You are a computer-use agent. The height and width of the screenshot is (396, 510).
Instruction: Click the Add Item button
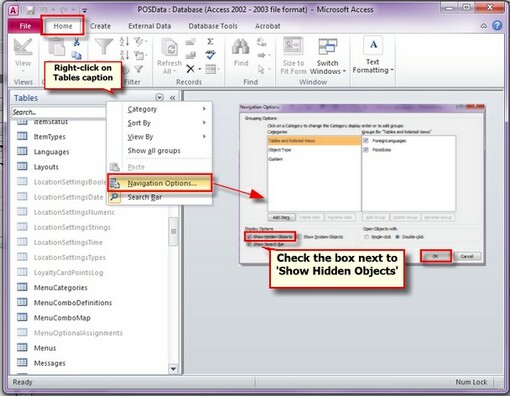281,217
